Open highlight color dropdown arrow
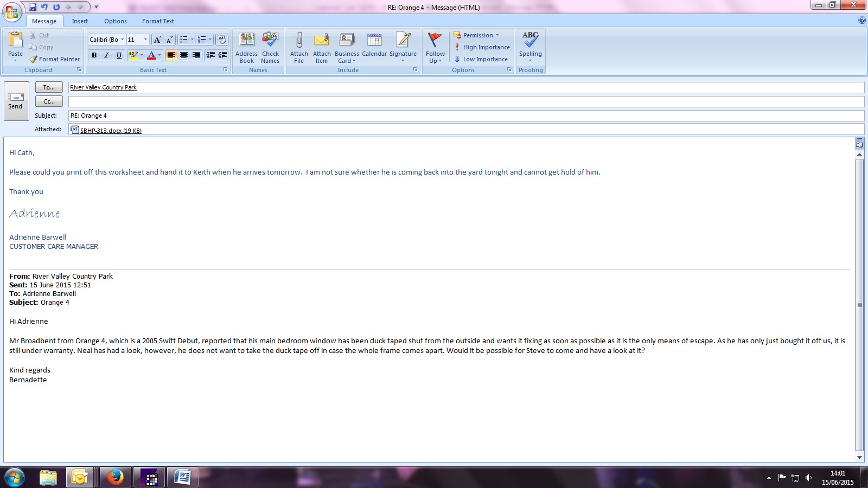Image resolution: width=868 pixels, height=488 pixels. [142, 55]
